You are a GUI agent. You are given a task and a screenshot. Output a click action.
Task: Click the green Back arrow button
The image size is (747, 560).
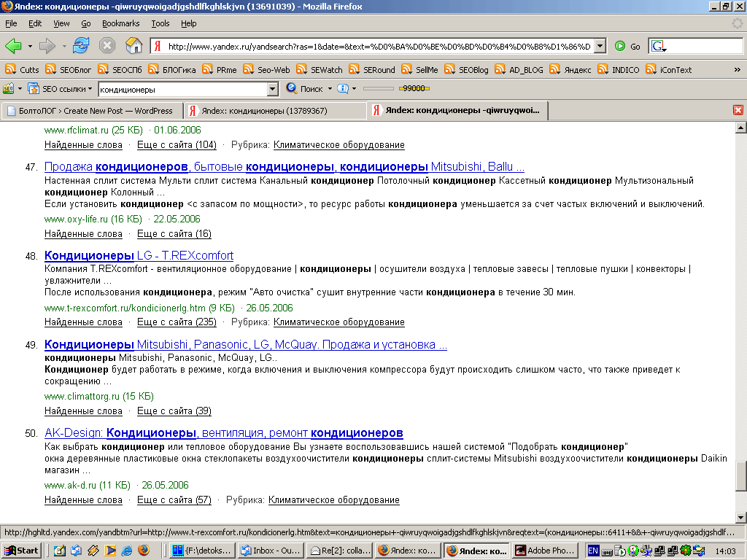13,46
